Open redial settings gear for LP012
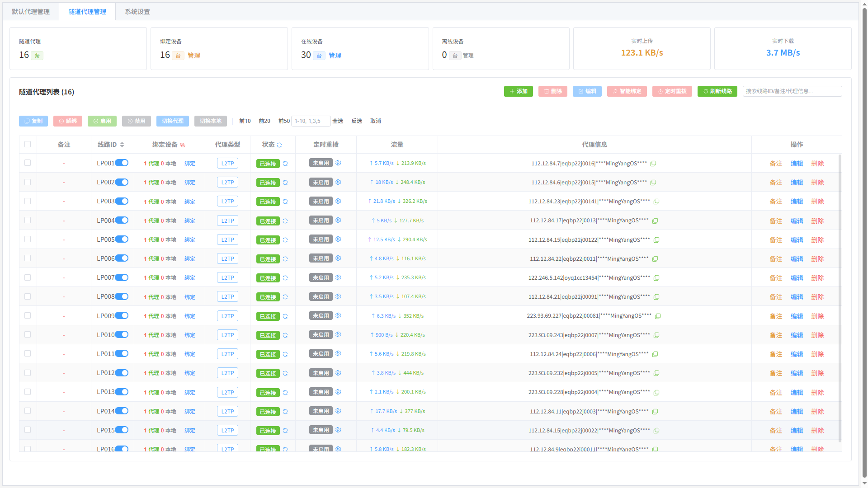This screenshot has width=868, height=488. [x=338, y=373]
